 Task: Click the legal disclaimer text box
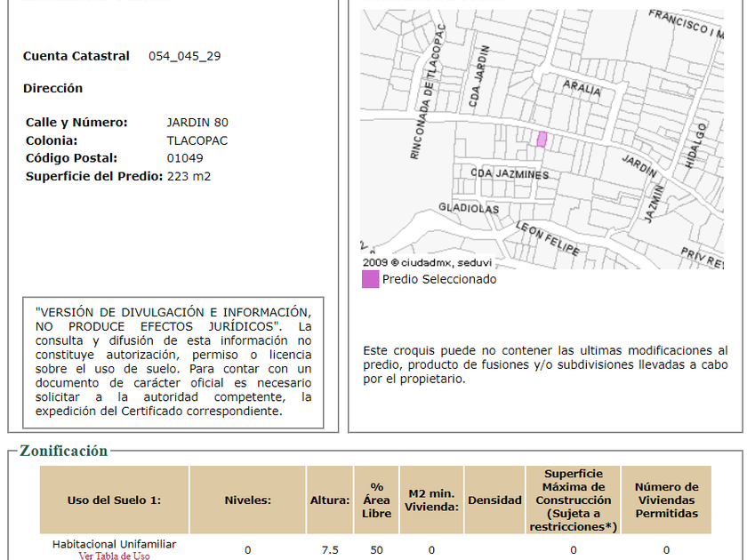(x=173, y=362)
